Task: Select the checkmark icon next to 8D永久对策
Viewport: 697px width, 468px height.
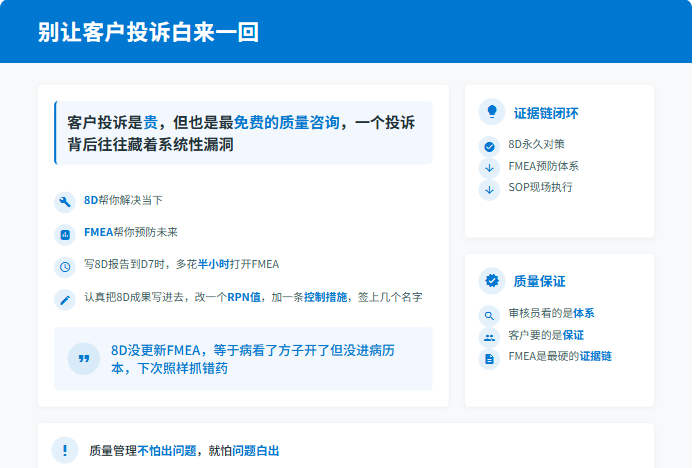Action: point(489,146)
